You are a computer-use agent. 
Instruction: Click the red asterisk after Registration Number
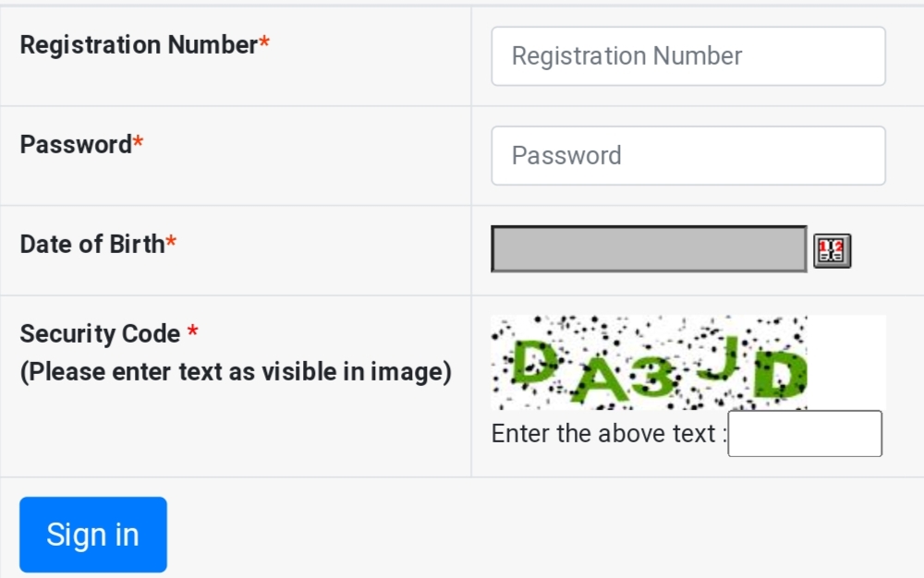(264, 43)
